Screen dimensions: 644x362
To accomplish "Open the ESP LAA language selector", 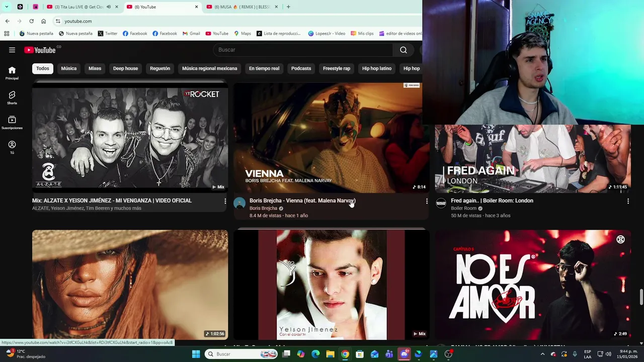I will coord(588,354).
